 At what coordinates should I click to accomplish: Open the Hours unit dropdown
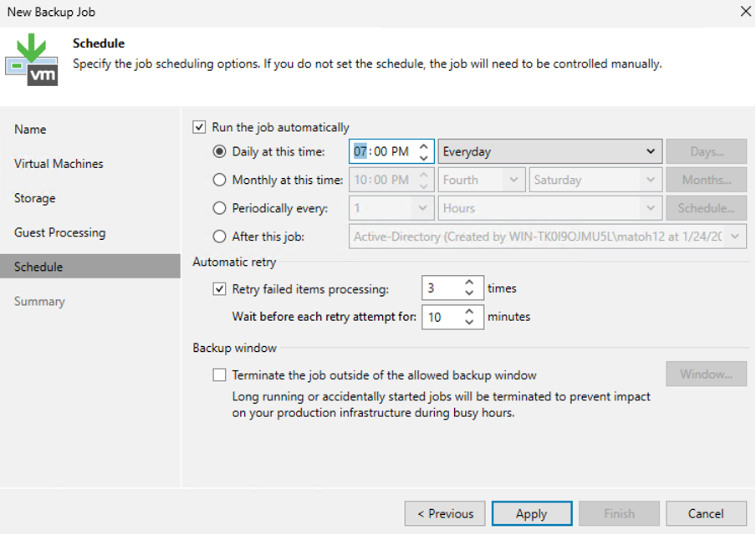click(549, 208)
